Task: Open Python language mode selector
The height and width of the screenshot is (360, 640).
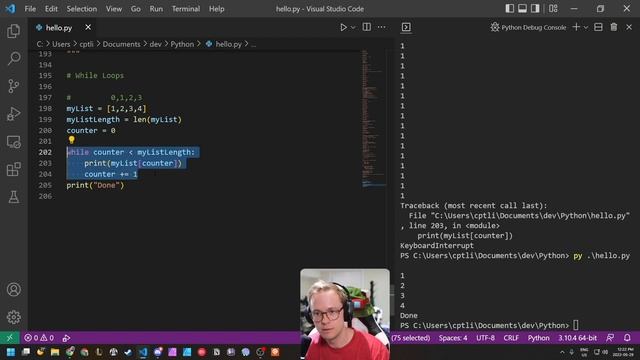Action: (x=538, y=338)
